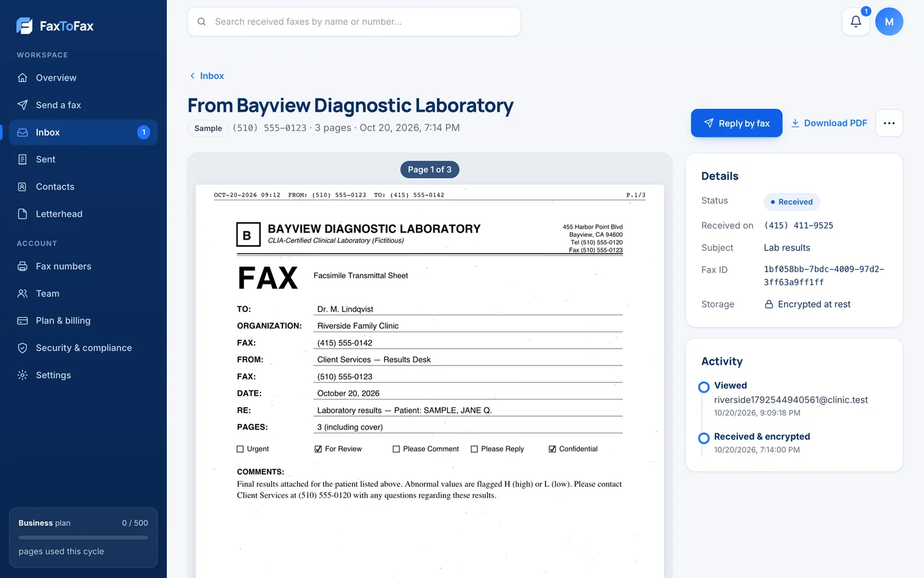Select Sent in the sidebar

pyautogui.click(x=83, y=159)
